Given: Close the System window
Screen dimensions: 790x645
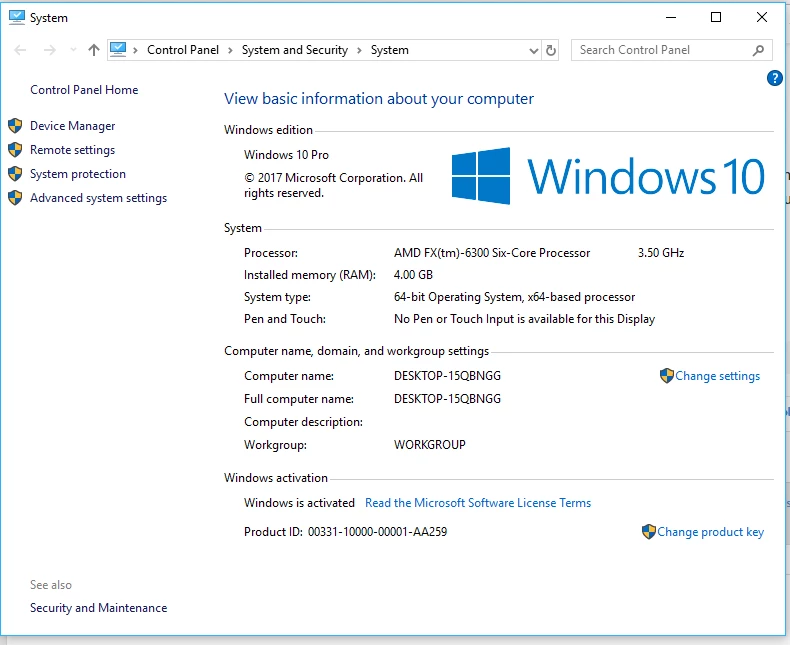Looking at the screenshot, I should [x=762, y=18].
